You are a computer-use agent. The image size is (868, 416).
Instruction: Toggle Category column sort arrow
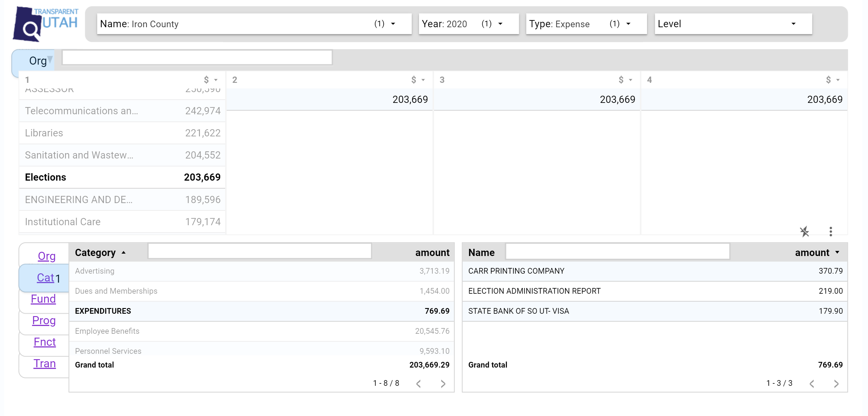[124, 252]
